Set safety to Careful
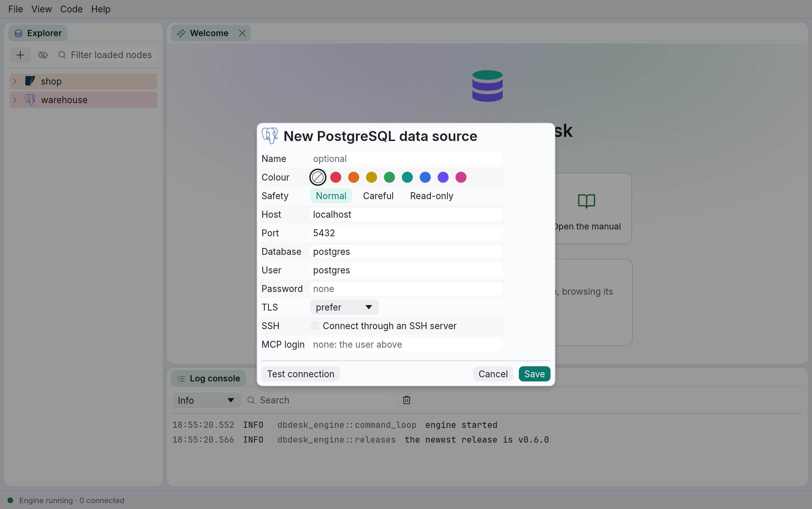812x509 pixels. tap(378, 196)
